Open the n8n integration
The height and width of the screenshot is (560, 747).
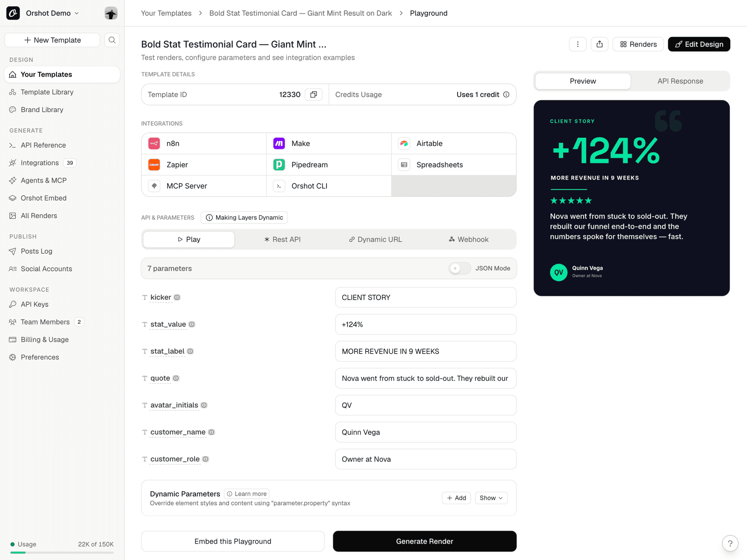(204, 144)
